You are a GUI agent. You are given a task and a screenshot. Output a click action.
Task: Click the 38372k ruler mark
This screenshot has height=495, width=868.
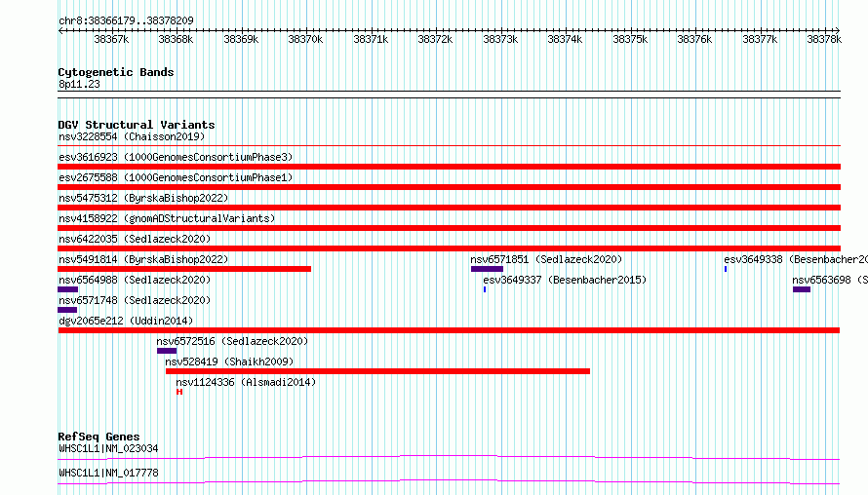point(435,39)
